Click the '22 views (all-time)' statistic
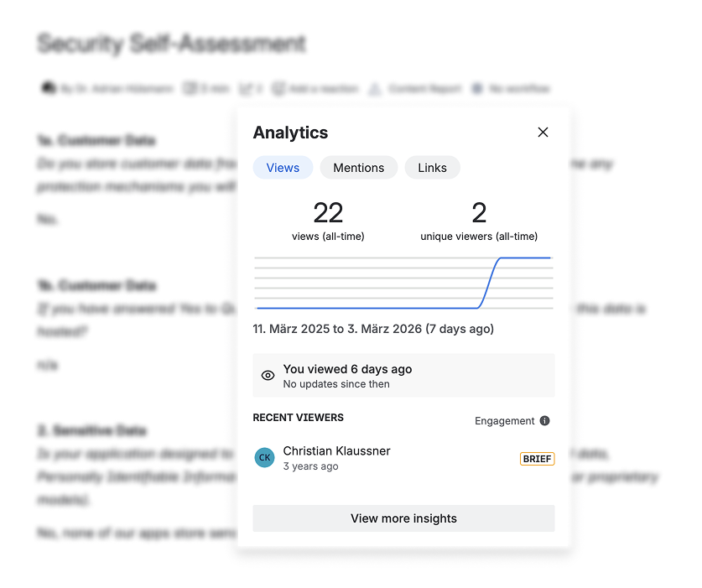 coord(328,220)
